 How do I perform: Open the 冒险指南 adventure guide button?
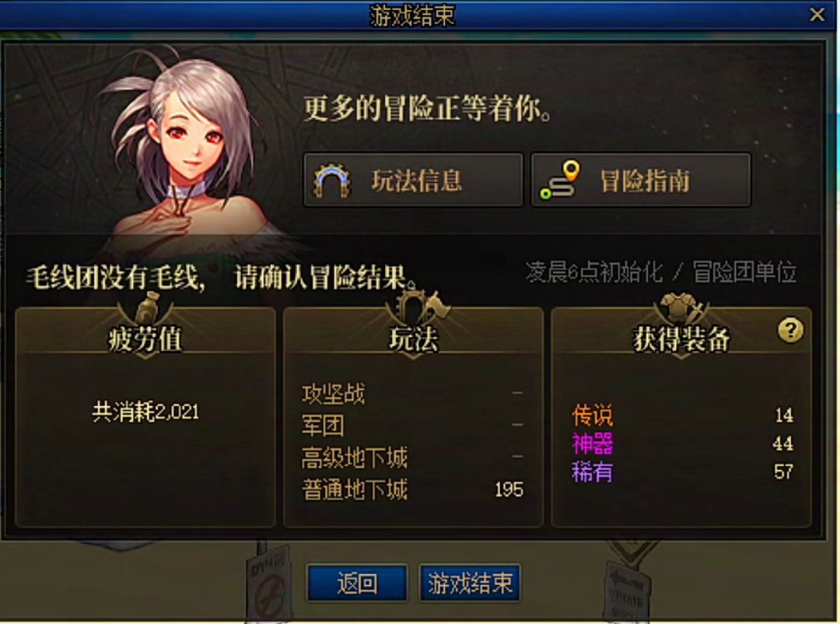point(641,181)
